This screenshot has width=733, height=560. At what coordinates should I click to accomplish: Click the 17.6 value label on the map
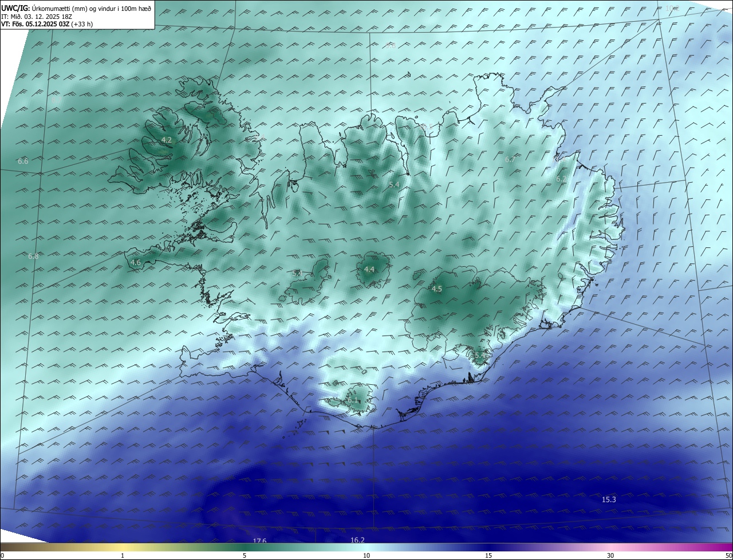[x=259, y=541]
